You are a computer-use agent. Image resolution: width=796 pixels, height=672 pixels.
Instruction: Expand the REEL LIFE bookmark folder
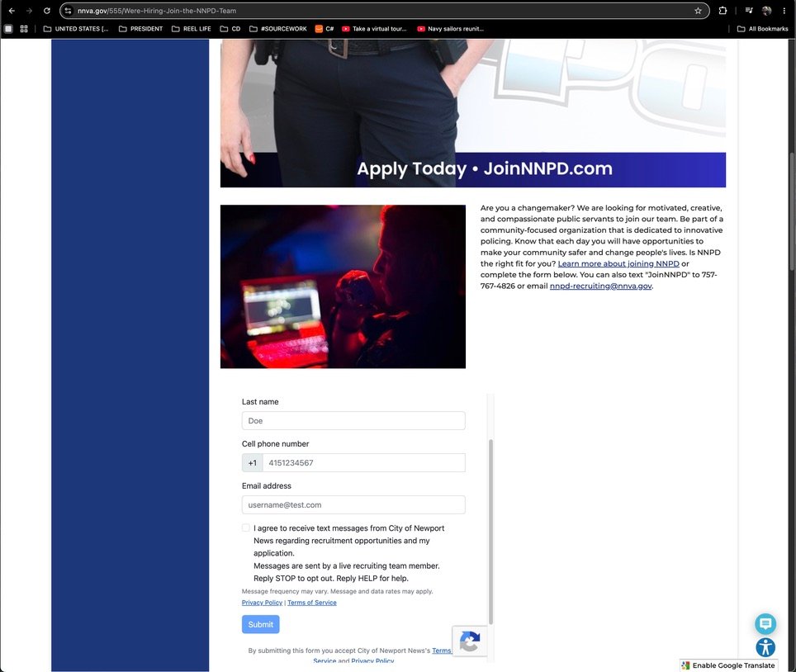(192, 29)
